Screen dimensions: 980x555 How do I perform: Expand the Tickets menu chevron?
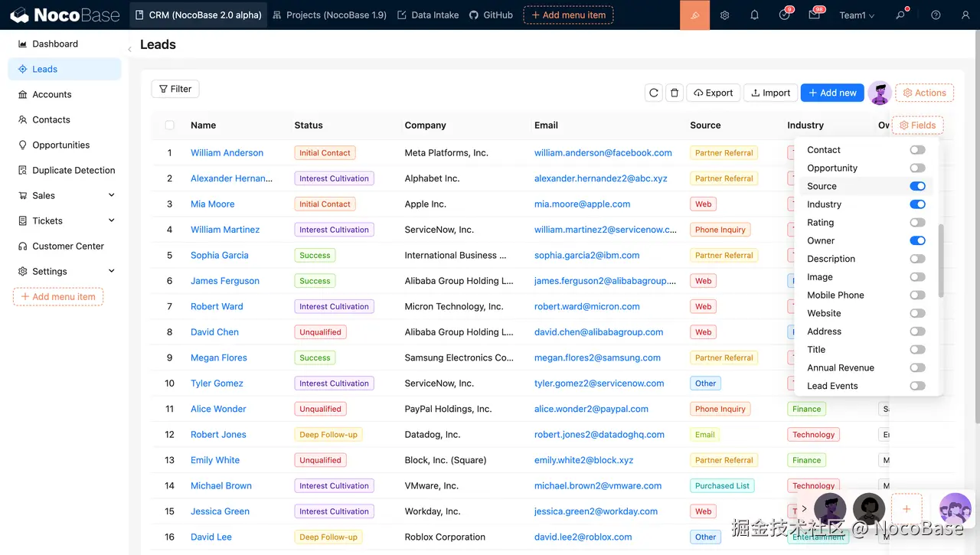click(111, 220)
